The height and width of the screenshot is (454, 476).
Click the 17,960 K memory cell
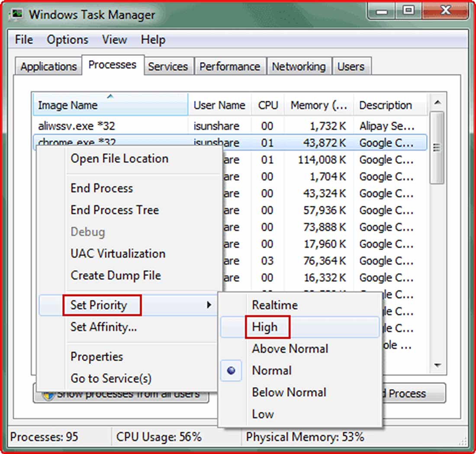pyautogui.click(x=325, y=244)
